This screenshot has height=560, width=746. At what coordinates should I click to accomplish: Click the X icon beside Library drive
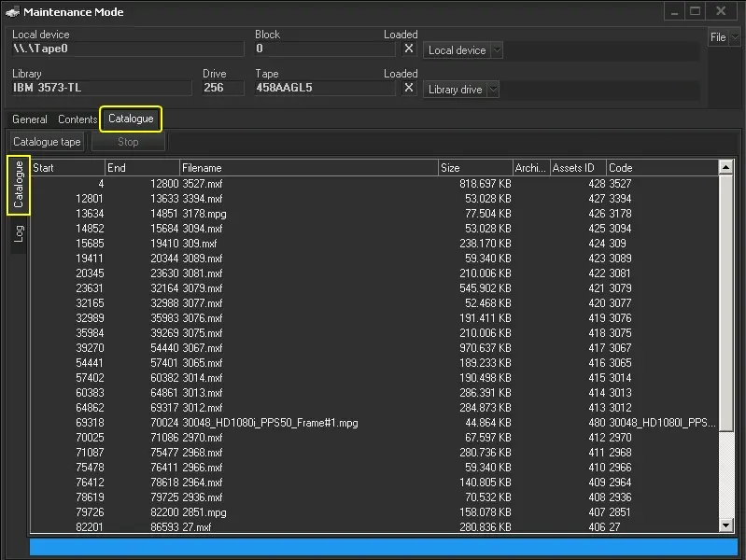click(x=409, y=89)
